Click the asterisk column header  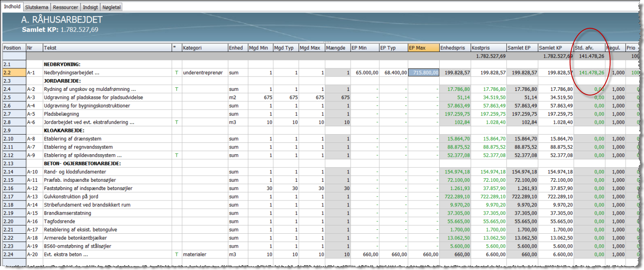tap(177, 48)
